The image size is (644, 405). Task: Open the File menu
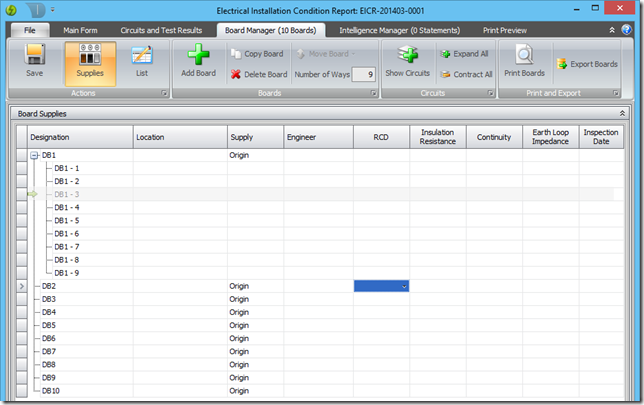(29, 30)
